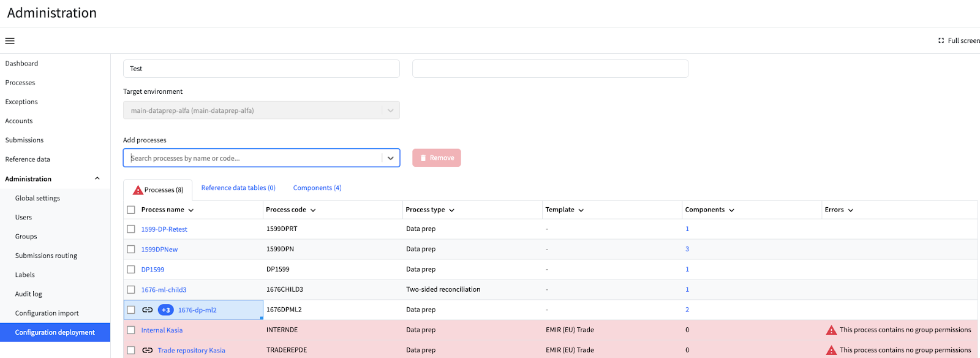Click the red Remove button
980x358 pixels.
[437, 158]
